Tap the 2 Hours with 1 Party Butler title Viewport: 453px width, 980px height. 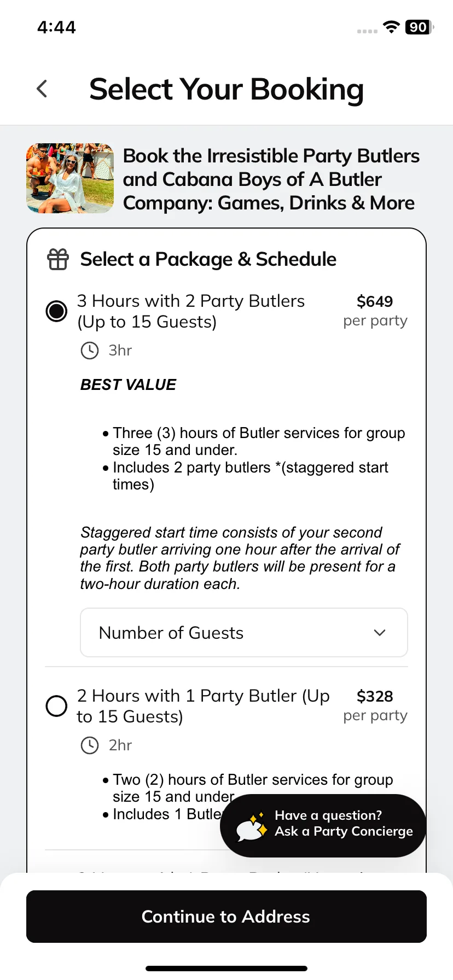point(204,706)
